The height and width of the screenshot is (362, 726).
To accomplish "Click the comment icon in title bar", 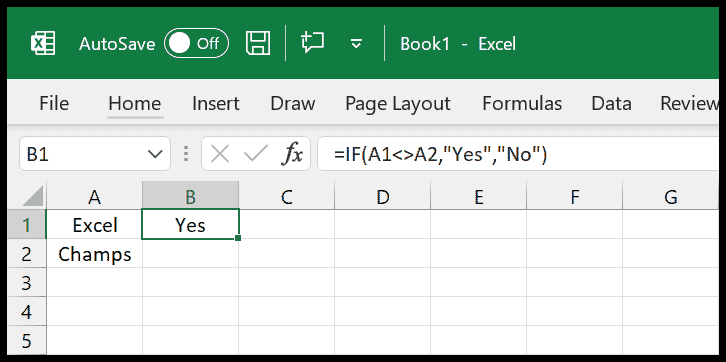I will pos(313,42).
